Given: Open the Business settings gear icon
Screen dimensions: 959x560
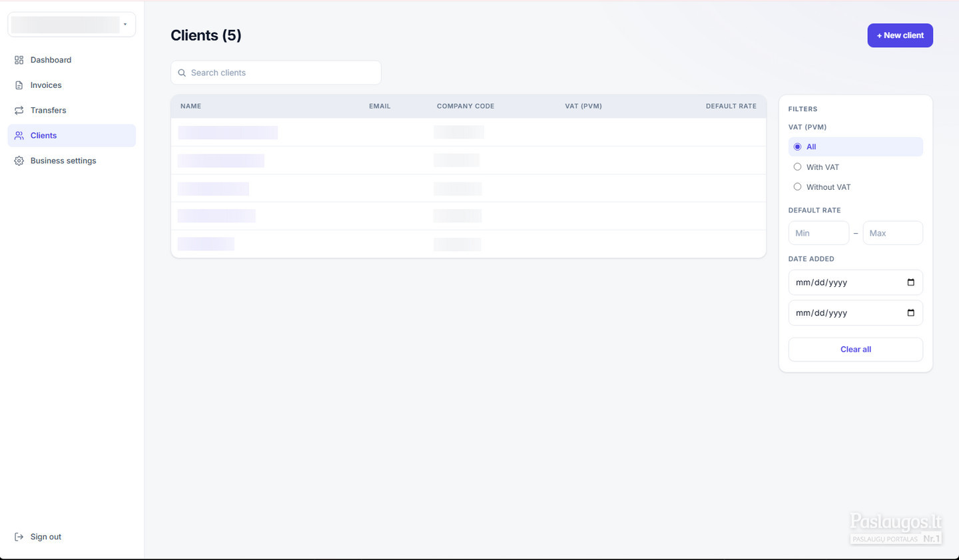Looking at the screenshot, I should click(x=19, y=160).
